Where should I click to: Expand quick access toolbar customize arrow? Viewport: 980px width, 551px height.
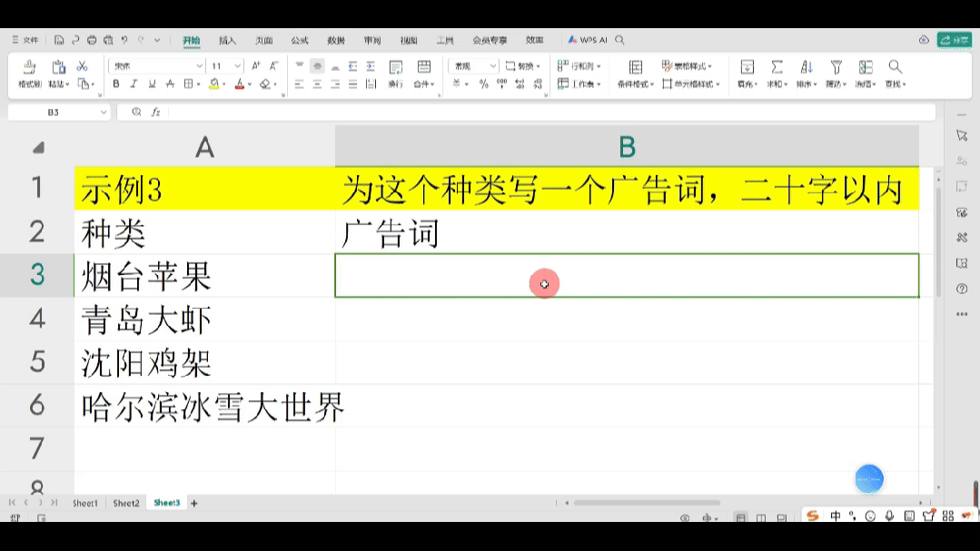click(x=157, y=40)
